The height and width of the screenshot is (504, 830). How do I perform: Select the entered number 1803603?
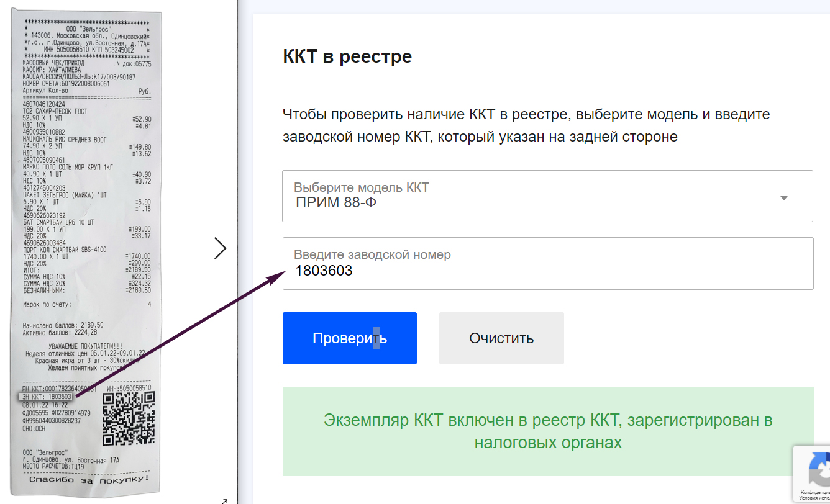[325, 271]
